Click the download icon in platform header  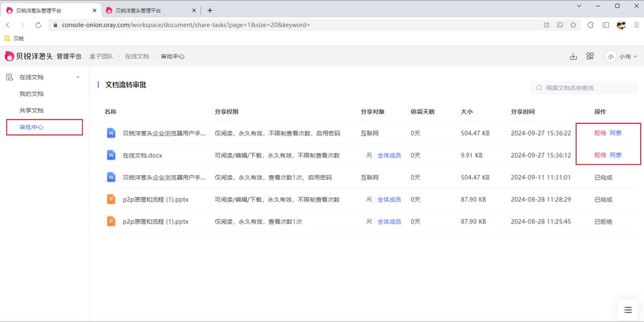573,56
